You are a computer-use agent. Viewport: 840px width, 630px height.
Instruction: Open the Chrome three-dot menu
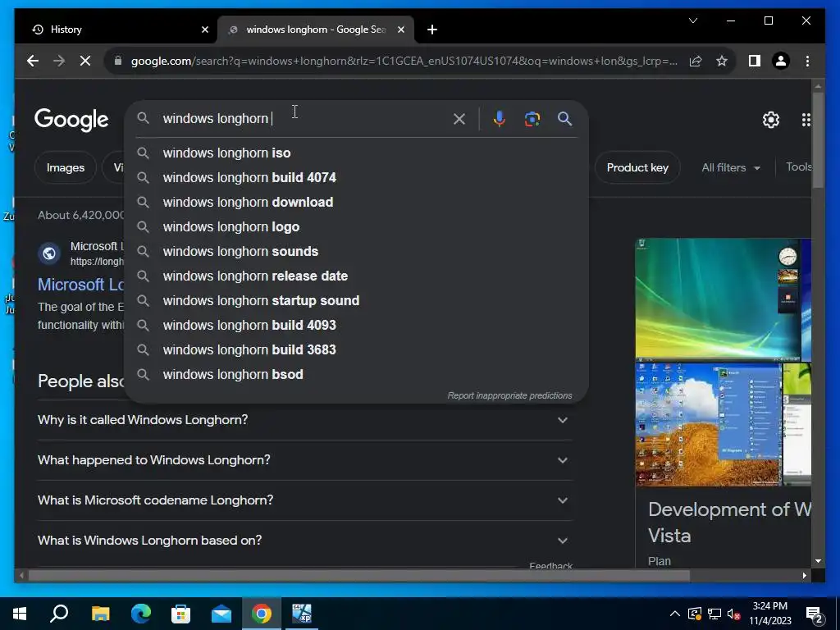pos(807,61)
